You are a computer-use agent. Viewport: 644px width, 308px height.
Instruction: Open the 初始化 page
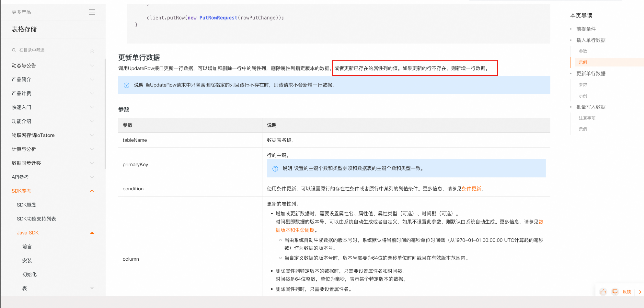tap(29, 275)
